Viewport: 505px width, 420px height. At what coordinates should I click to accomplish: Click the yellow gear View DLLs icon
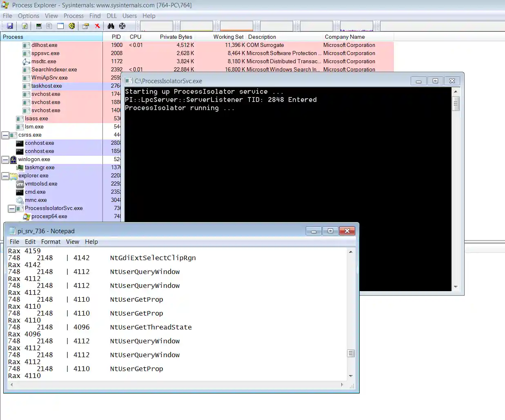[72, 26]
